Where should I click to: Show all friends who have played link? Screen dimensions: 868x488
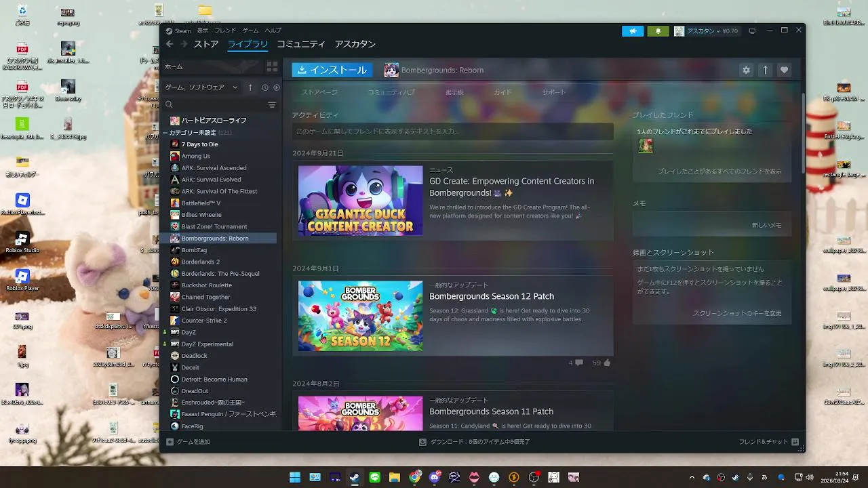(719, 171)
